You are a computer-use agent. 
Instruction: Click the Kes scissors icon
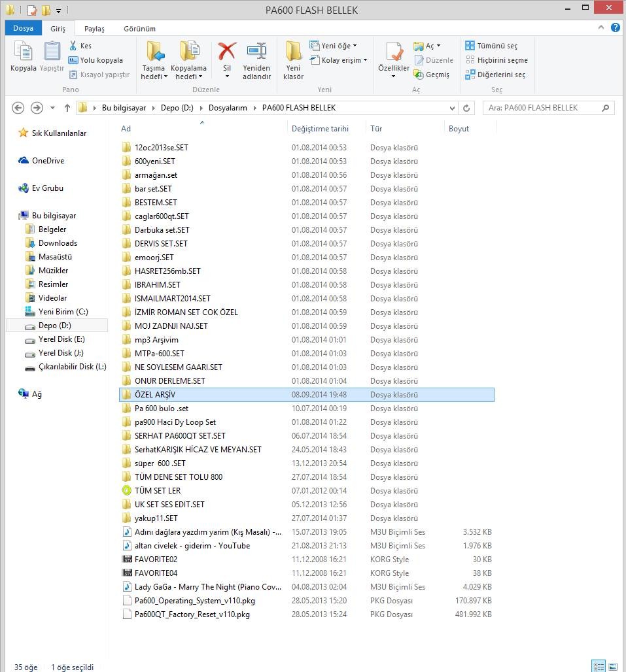(74, 46)
